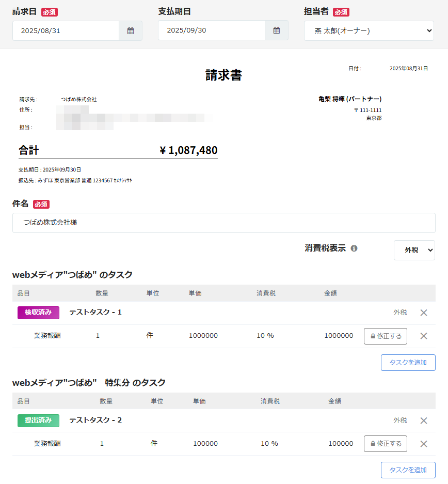Click 外税 label on テストタスク - 2 row
This screenshot has height=484, width=448.
(400, 420)
